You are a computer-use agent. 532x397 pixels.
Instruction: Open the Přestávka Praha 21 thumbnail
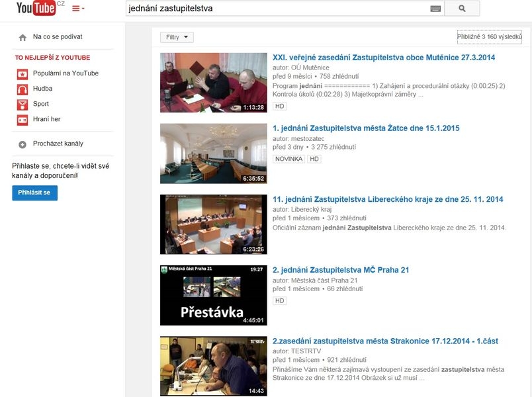pyautogui.click(x=214, y=295)
